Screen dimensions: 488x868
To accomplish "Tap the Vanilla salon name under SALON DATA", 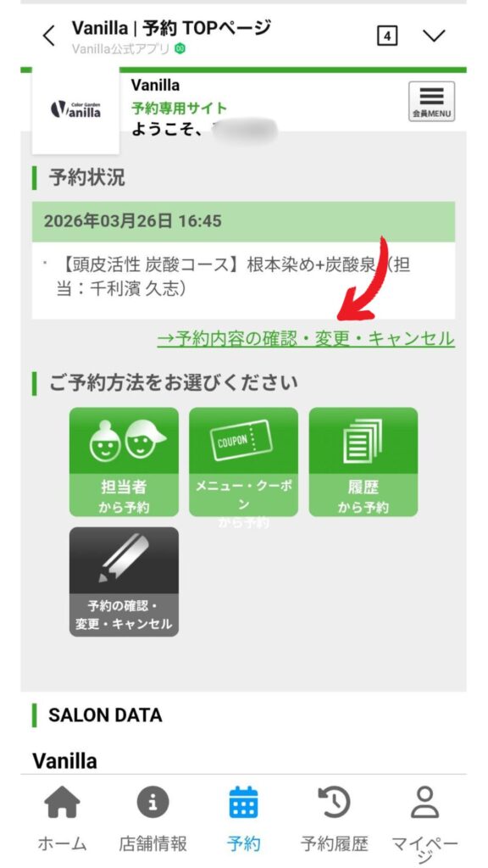I will [x=64, y=760].
